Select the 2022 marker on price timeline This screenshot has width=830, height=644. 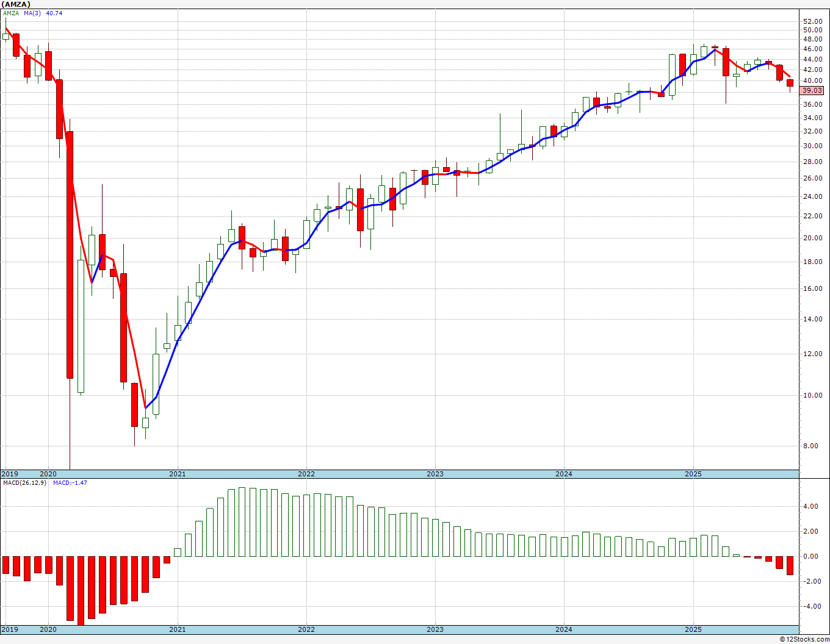click(306, 474)
